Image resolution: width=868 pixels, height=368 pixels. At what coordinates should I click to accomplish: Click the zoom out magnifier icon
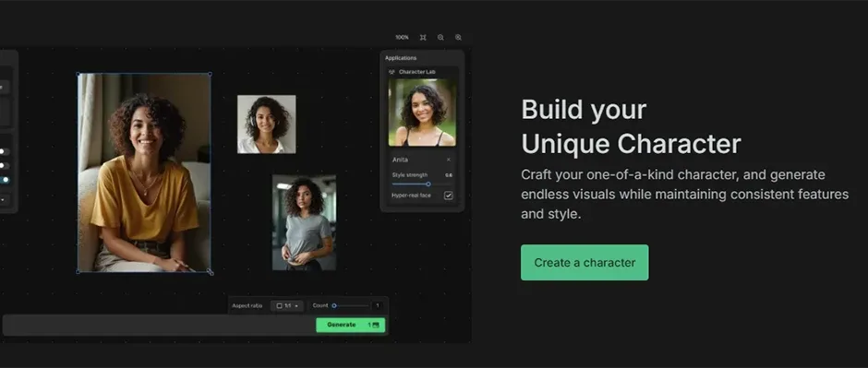440,38
